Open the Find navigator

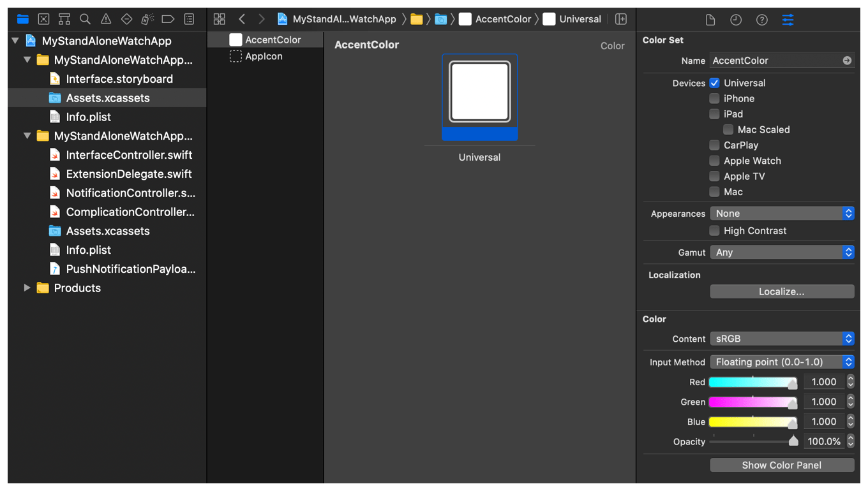[85, 19]
